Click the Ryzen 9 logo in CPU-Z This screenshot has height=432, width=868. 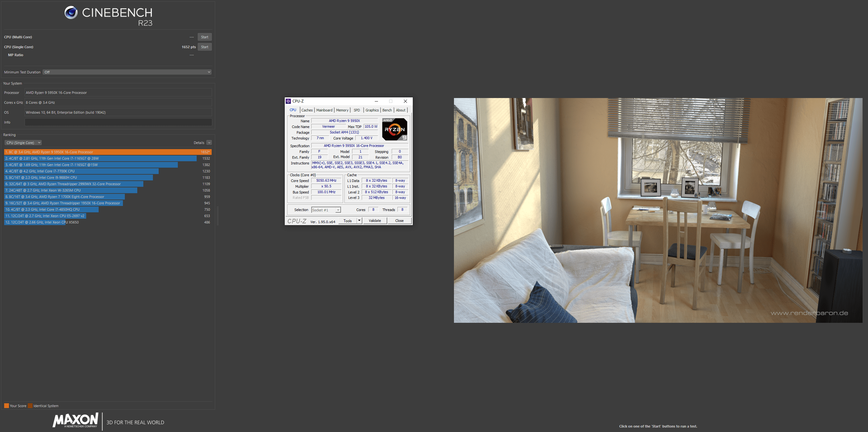tap(395, 129)
